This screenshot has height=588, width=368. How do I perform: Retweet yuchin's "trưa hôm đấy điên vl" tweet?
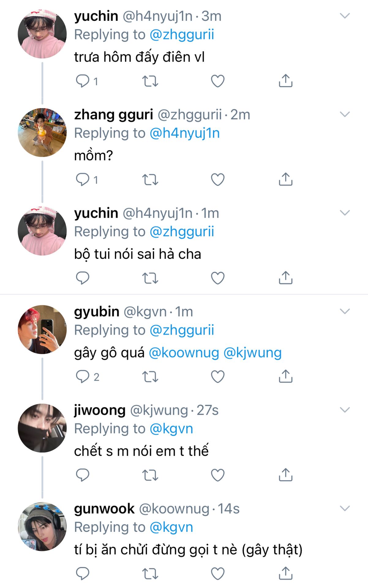(150, 81)
